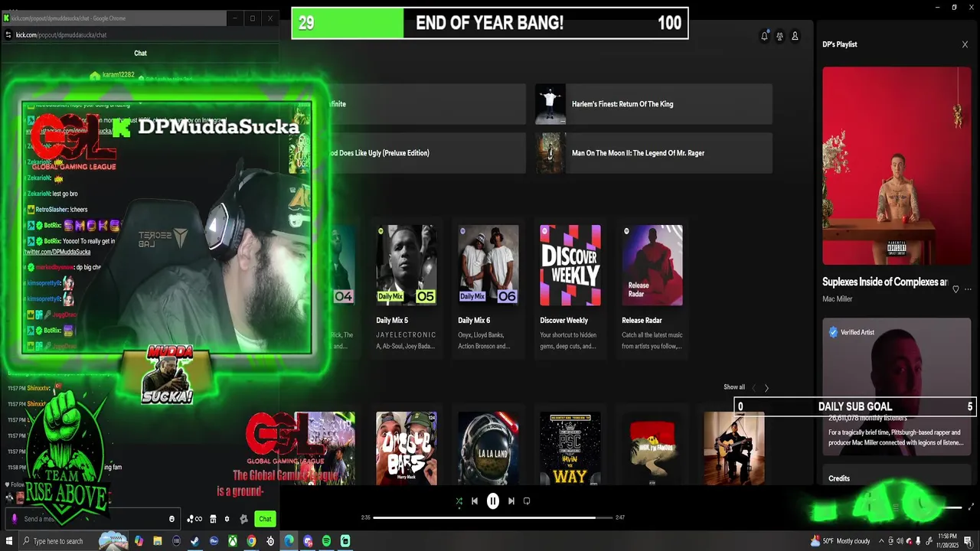The height and width of the screenshot is (551, 980).
Task: Open the guitar player album card
Action: tap(734, 448)
